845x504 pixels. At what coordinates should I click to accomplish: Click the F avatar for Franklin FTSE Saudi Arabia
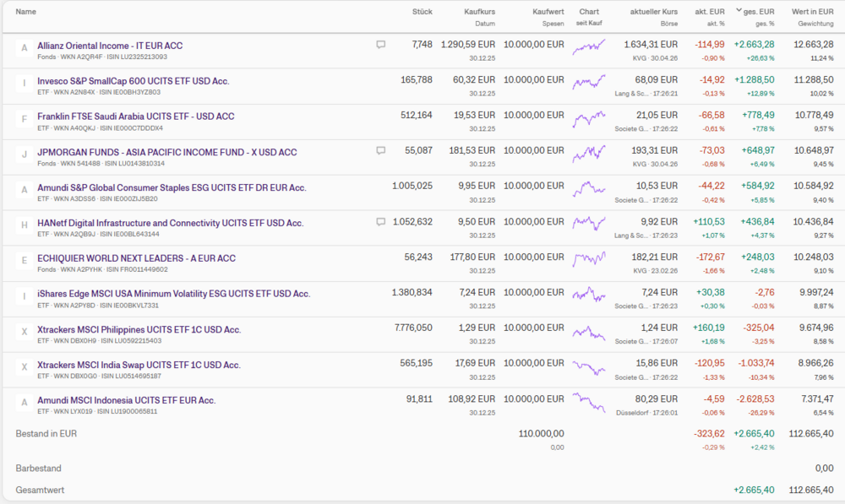point(25,120)
